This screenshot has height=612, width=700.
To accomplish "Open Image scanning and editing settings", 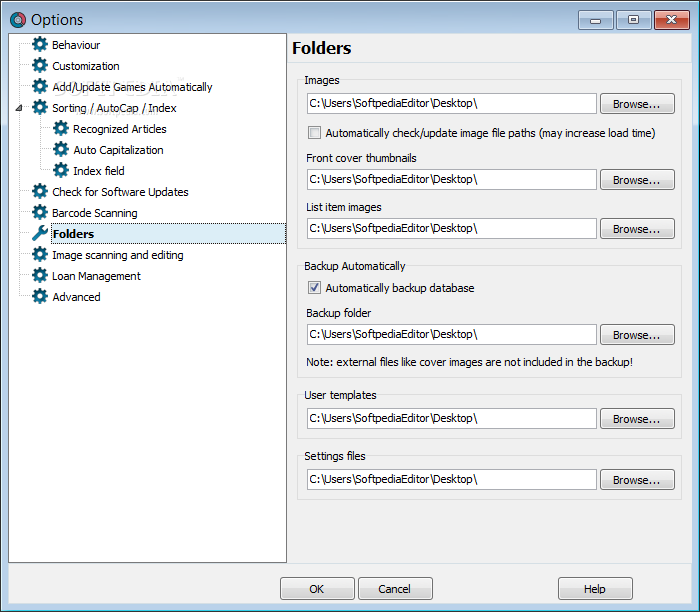I will pyautogui.click(x=118, y=255).
